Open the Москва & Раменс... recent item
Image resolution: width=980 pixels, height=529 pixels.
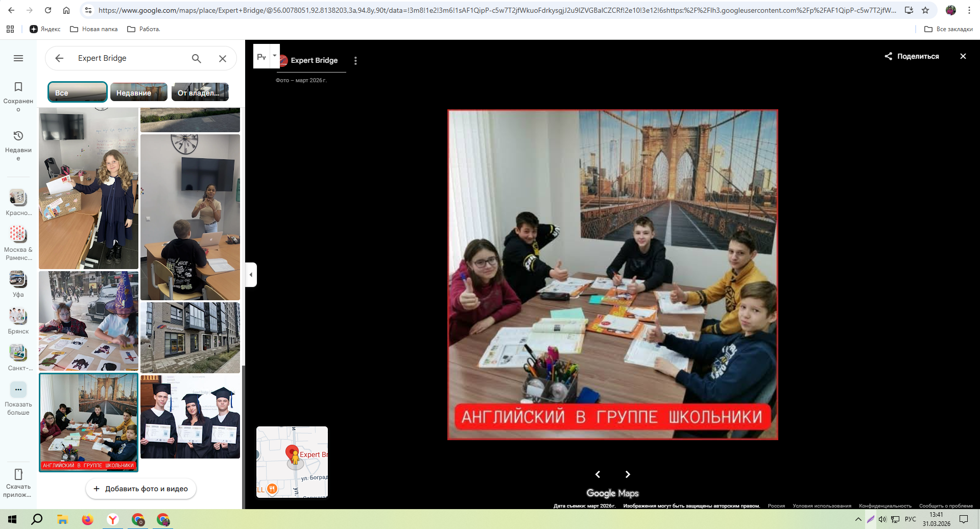[18, 243]
